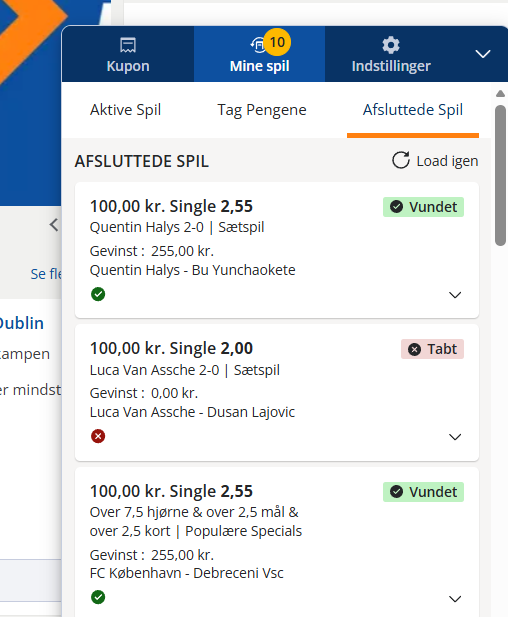Click the Vundet status badge on Halys bet
Viewport: 508px width, 617px height.
click(423, 207)
